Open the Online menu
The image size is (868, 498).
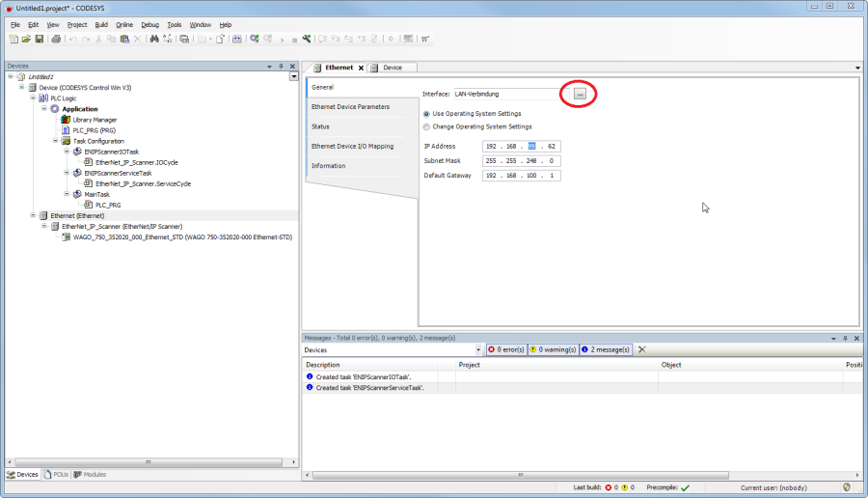(124, 24)
